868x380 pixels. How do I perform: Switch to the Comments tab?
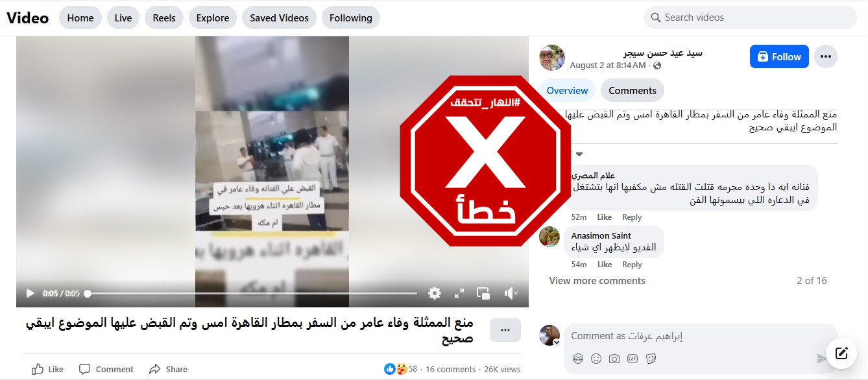tap(633, 91)
